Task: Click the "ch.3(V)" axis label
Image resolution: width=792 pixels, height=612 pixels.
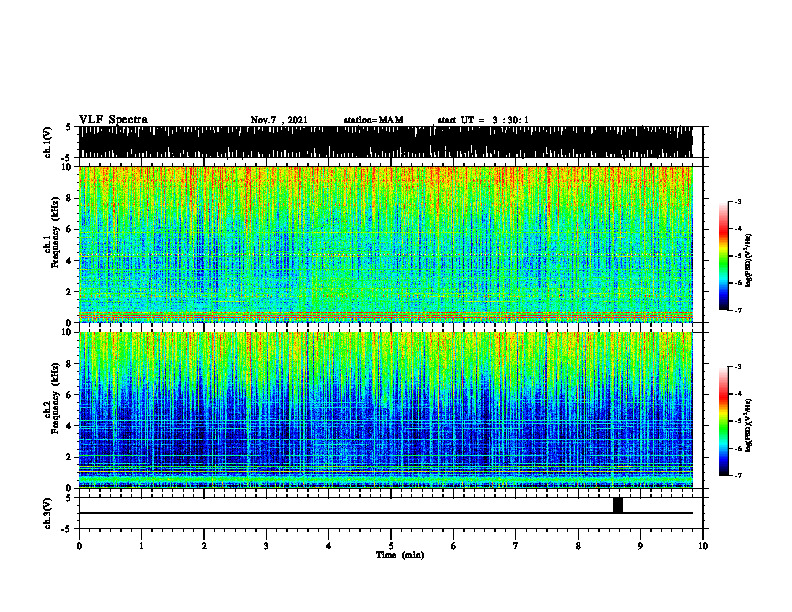Action: tap(47, 513)
